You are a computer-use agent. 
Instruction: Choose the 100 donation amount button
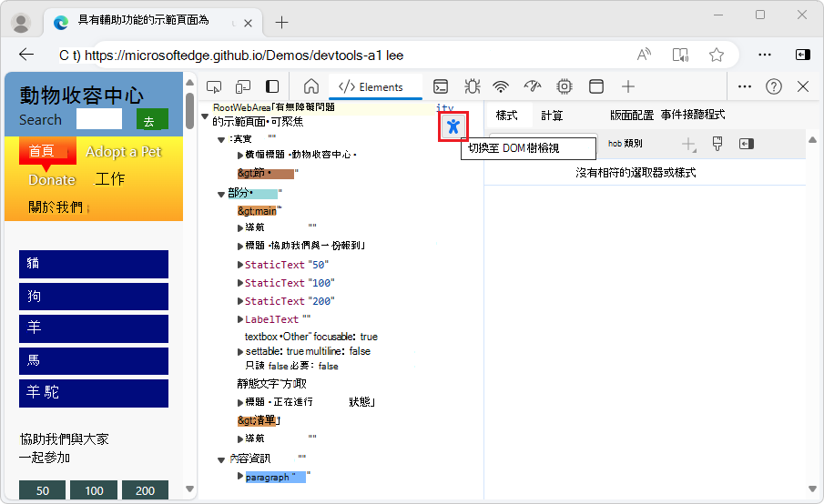pyautogui.click(x=94, y=489)
